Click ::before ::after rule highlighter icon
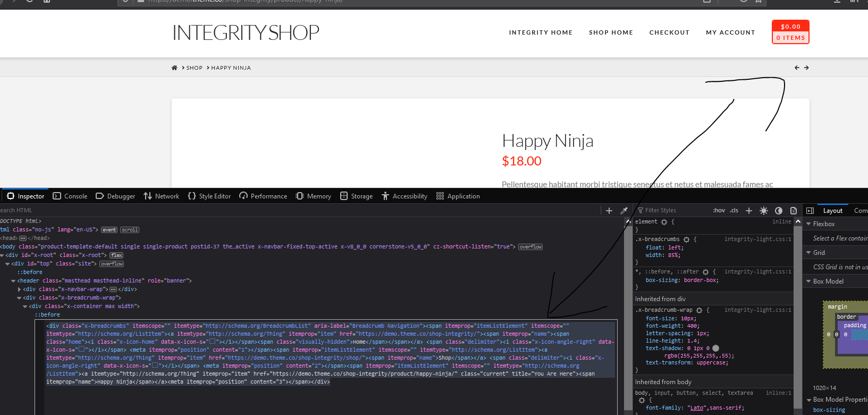This screenshot has height=415, width=868. coord(705,272)
